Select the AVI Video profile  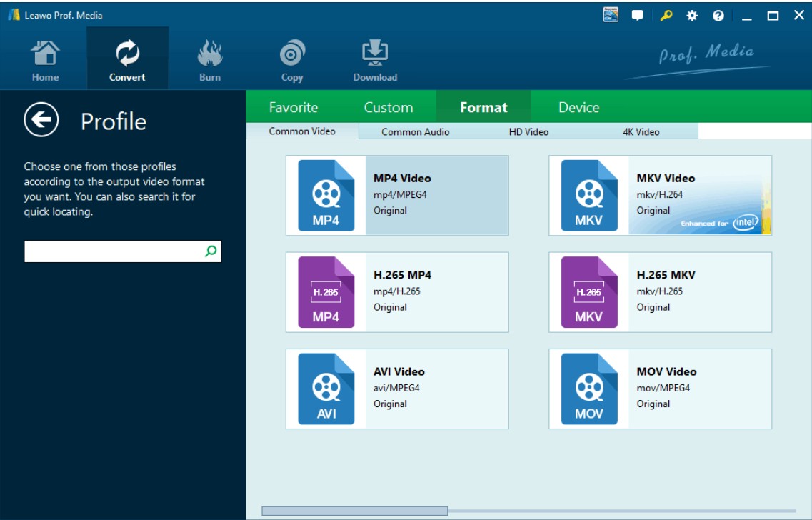(x=396, y=388)
